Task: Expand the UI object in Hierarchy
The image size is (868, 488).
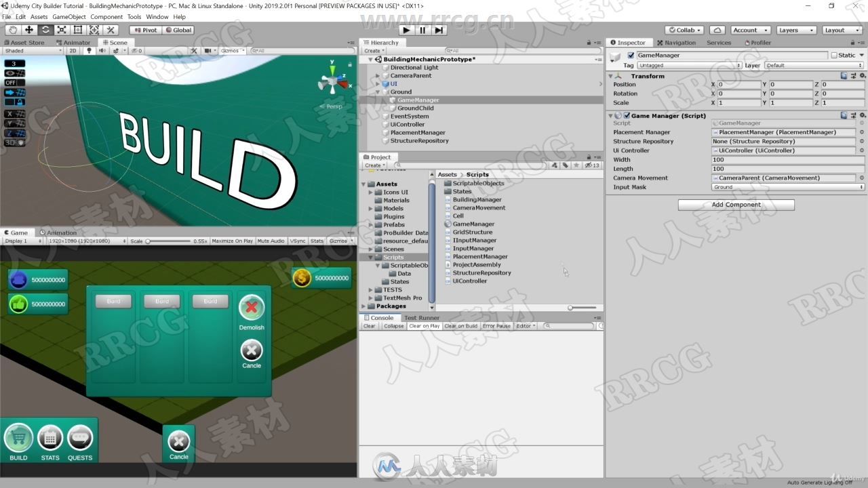Action: (378, 84)
